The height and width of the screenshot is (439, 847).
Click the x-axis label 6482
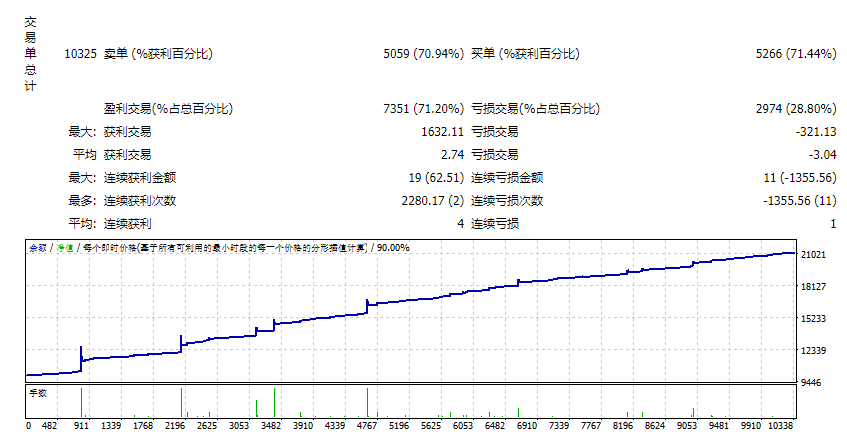tap(494, 426)
